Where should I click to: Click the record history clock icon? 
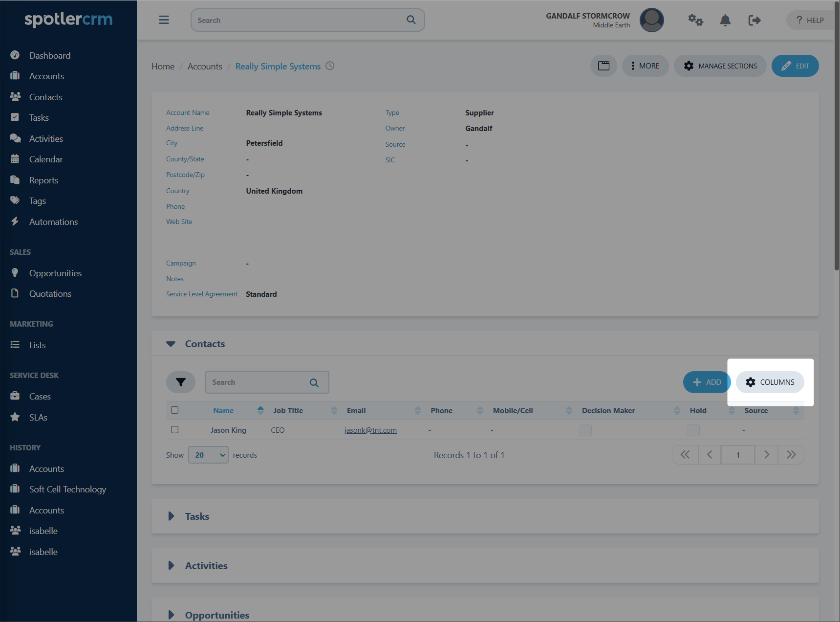point(330,66)
